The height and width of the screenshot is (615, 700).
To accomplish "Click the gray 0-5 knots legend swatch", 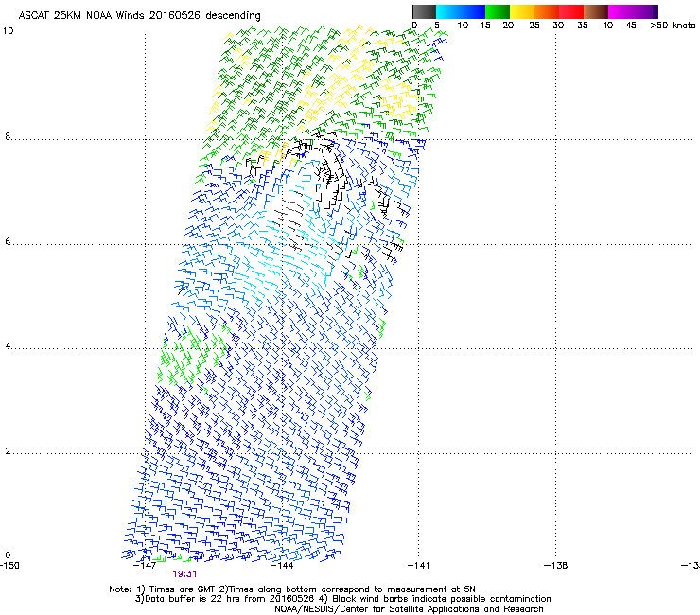I will coord(425,11).
